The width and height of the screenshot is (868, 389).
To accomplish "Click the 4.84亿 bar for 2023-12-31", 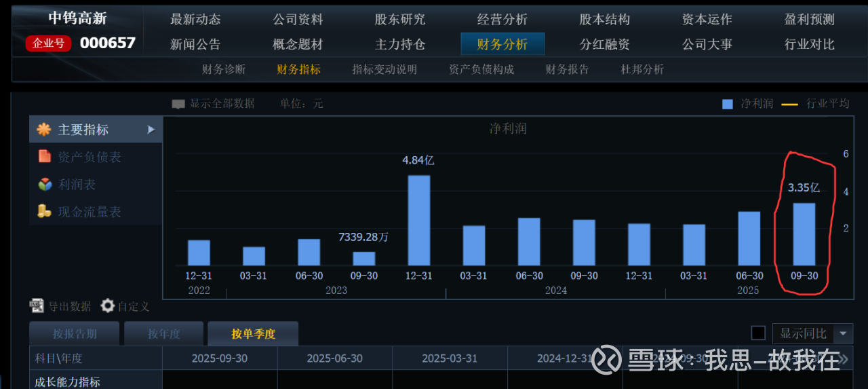I will (419, 221).
